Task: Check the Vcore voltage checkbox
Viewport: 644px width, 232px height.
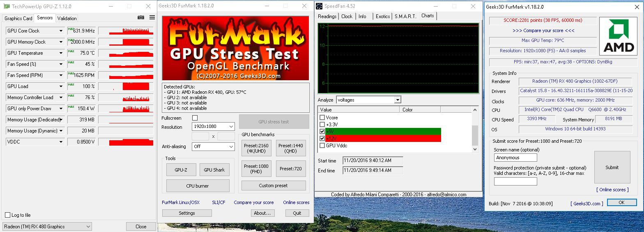Action: coord(322,118)
